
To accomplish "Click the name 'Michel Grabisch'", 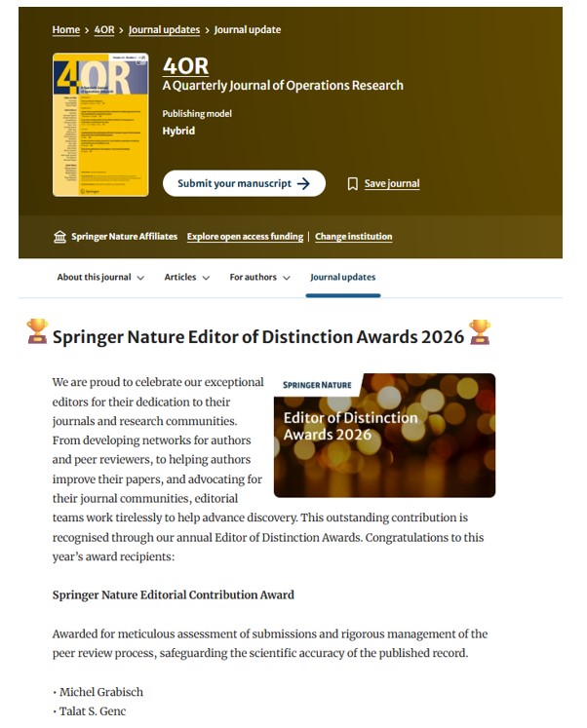I will [101, 692].
